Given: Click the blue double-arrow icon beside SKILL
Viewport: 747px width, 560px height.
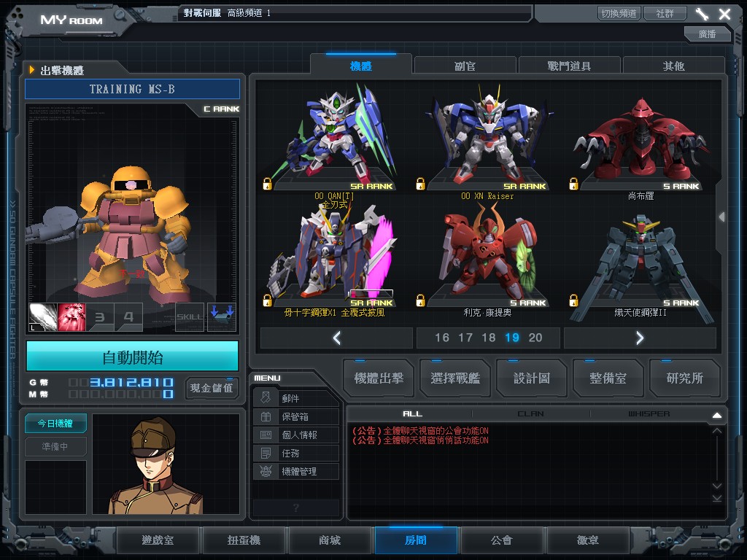Looking at the screenshot, I should point(222,317).
